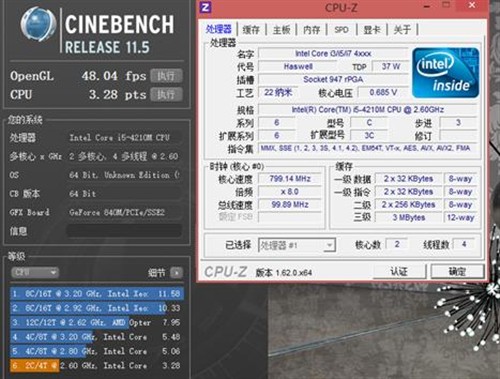Click the 指令集 instruction set field

coord(368,148)
